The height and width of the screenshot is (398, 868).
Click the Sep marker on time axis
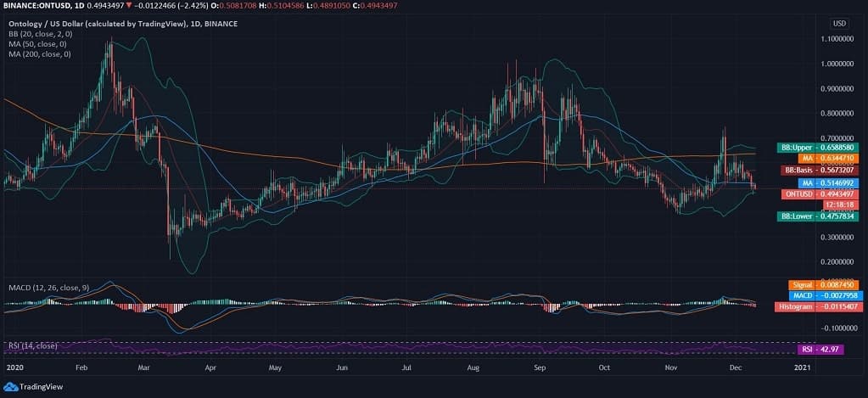click(540, 370)
